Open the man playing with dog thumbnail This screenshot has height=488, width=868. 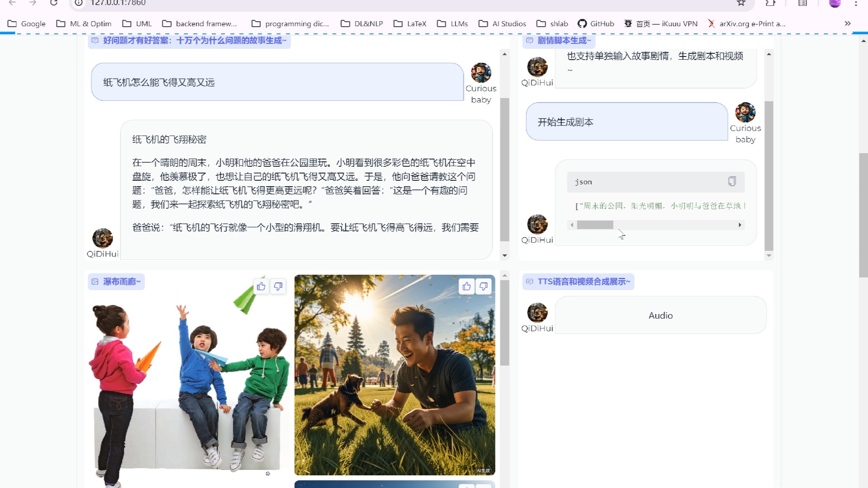pos(395,375)
